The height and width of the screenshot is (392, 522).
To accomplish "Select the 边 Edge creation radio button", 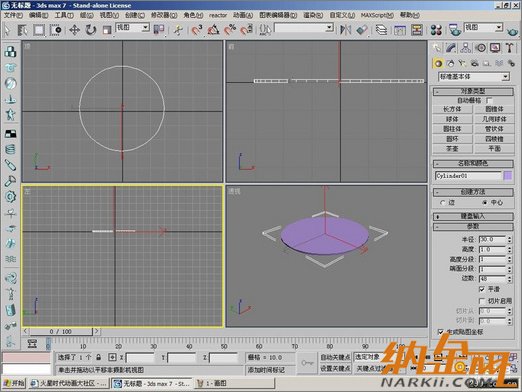I will (443, 202).
